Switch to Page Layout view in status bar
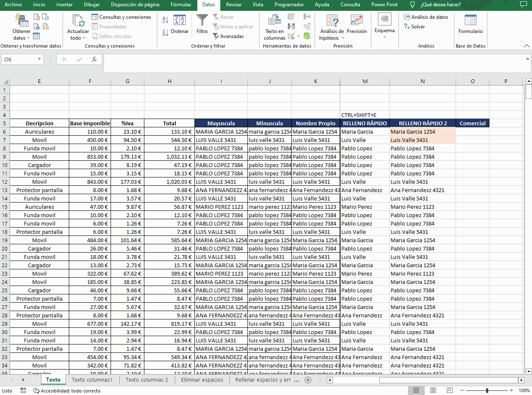The image size is (532, 395). coord(433,390)
